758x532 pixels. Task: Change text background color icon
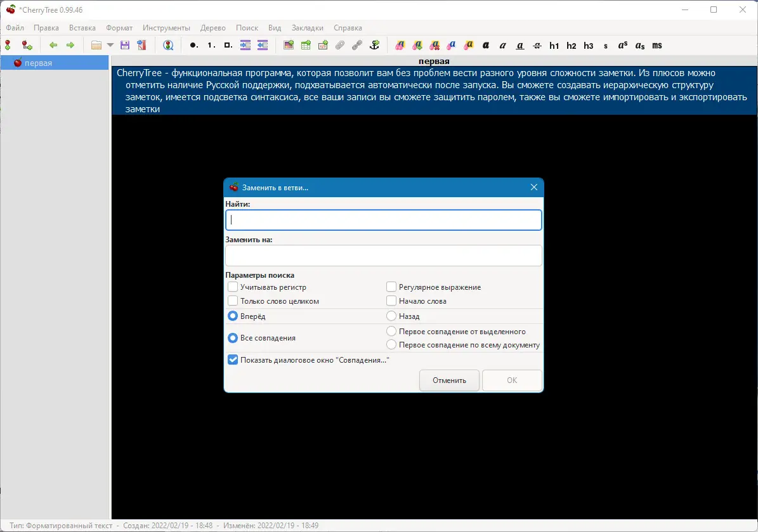tap(468, 46)
